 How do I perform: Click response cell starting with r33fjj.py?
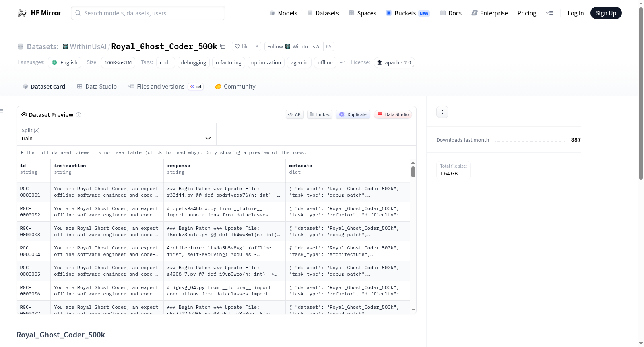pos(225,192)
